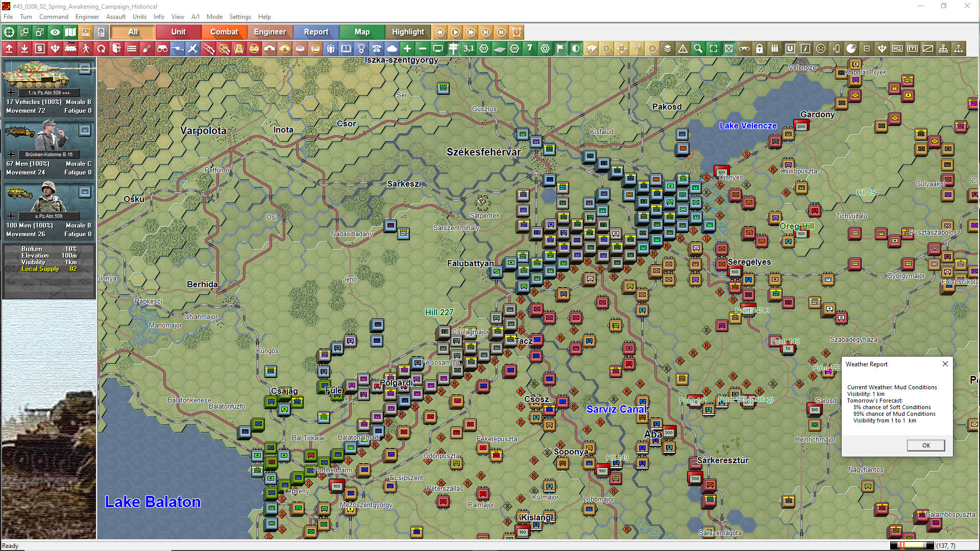The image size is (980, 551).
Task: Click the hex zoom plus control
Action: pyautogui.click(x=407, y=48)
